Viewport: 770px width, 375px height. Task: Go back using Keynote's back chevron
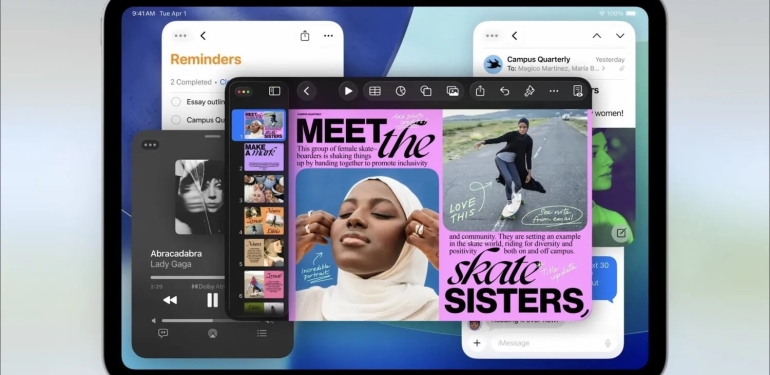coord(306,91)
